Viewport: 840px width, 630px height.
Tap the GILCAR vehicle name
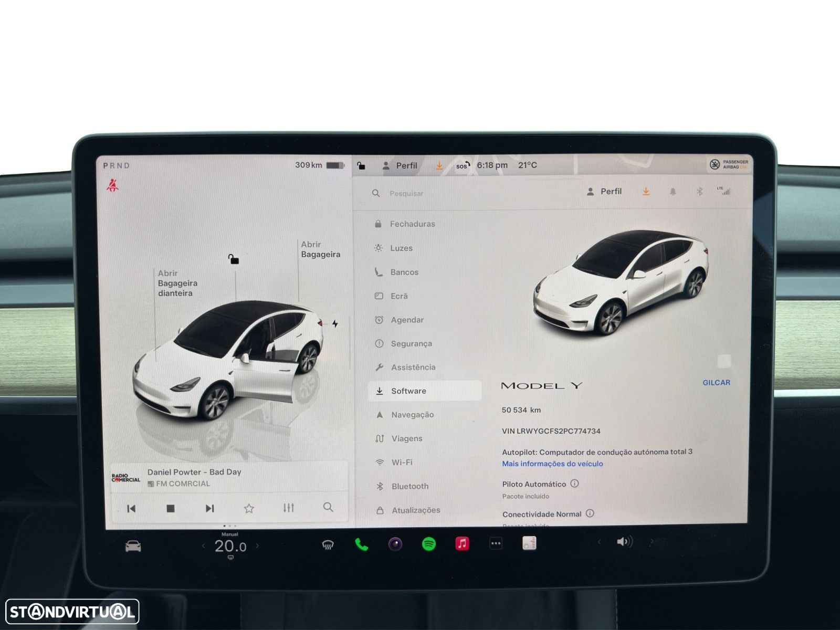[716, 383]
